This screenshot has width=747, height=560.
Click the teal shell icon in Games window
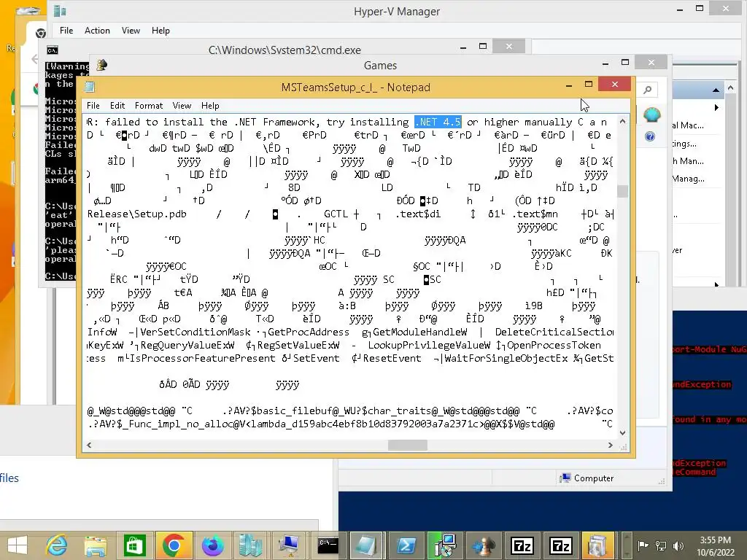pos(651,114)
